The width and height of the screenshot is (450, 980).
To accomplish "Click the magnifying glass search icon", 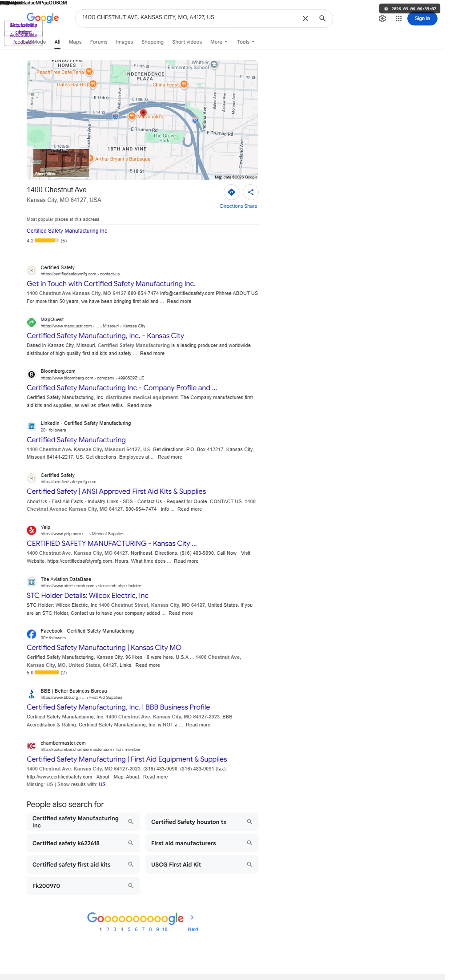I will (322, 18).
